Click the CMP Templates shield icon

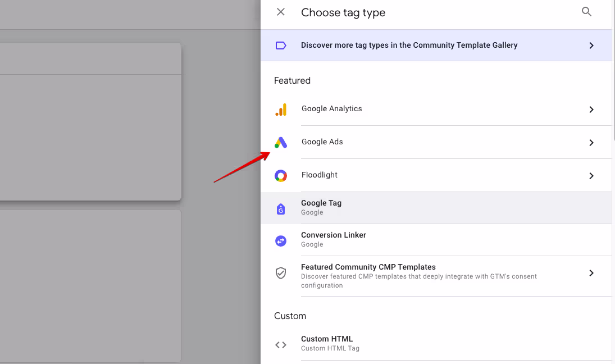pos(281,273)
